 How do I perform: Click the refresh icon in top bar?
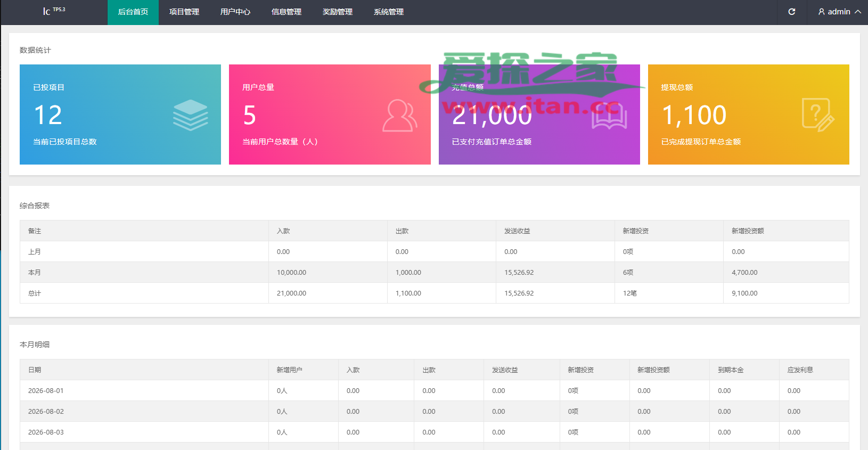[x=792, y=12]
